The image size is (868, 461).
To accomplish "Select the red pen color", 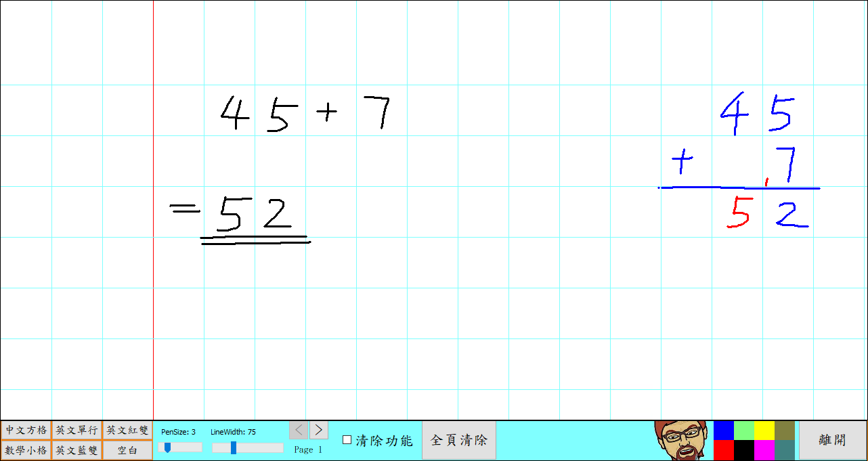I will pyautogui.click(x=723, y=450).
